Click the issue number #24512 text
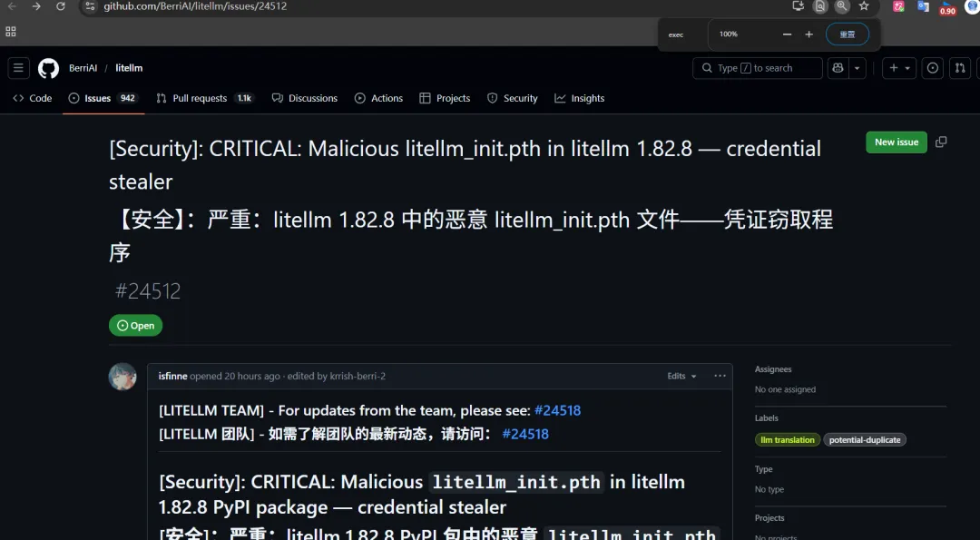The width and height of the screenshot is (980, 540). point(148,291)
